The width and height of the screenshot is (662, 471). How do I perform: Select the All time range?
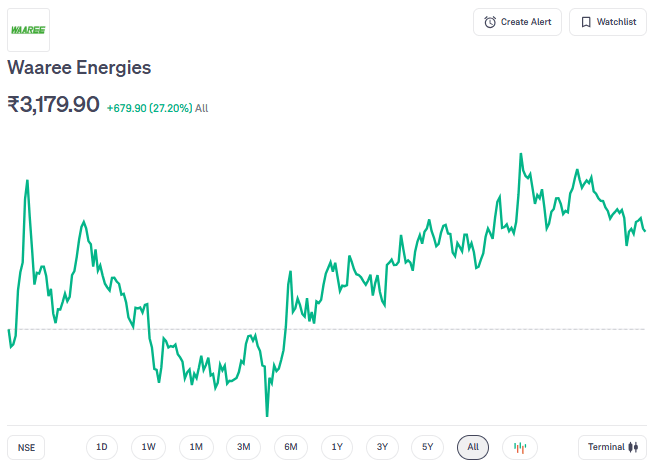473,447
